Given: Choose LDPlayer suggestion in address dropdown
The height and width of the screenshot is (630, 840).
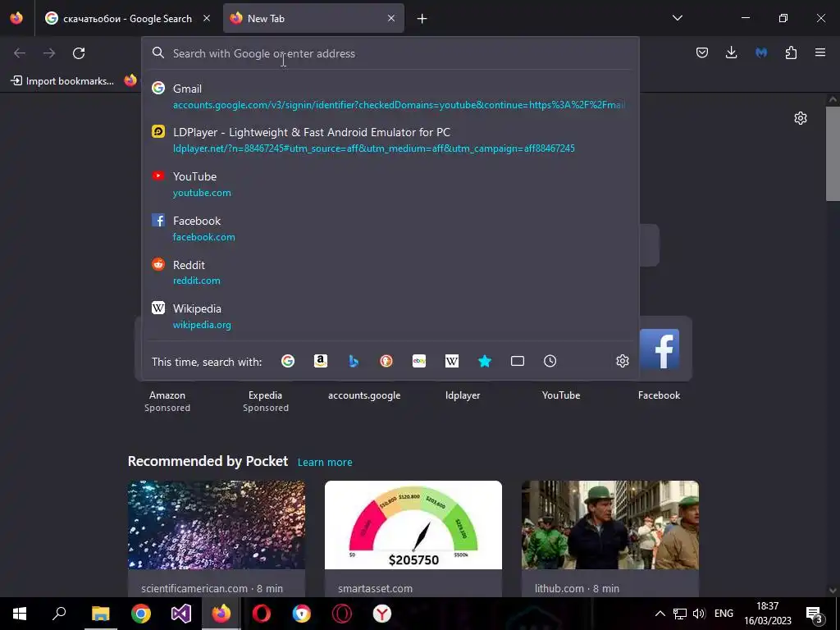Looking at the screenshot, I should [390, 139].
